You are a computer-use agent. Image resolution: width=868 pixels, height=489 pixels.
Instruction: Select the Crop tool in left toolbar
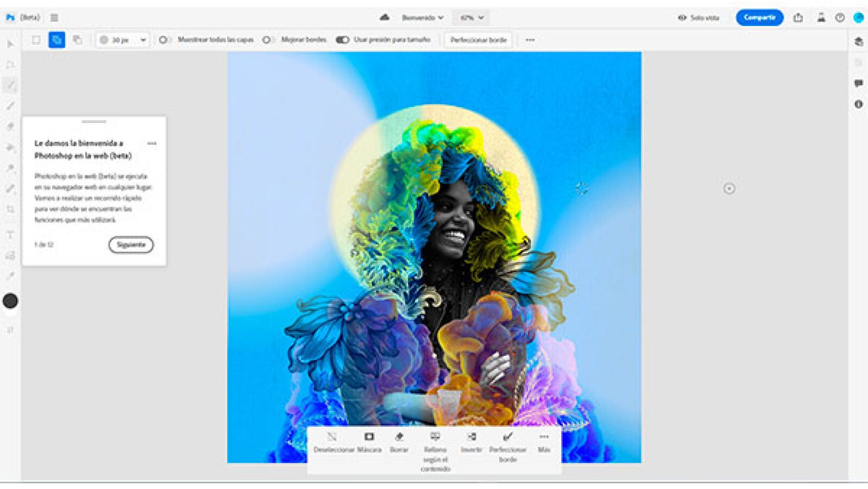point(10,209)
